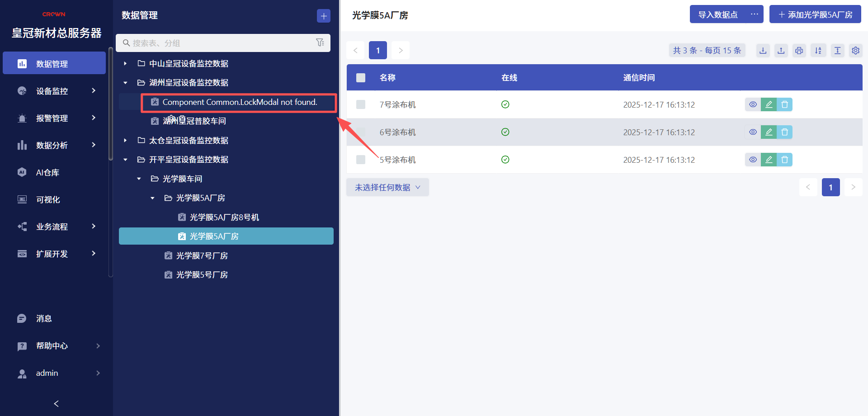Toggle the select-all checkbox in table header
Image resolution: width=868 pixels, height=416 pixels.
point(361,78)
